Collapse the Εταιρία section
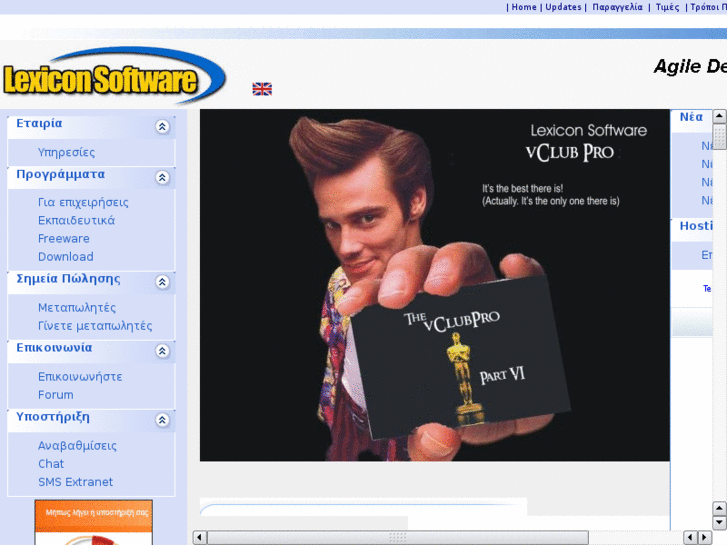This screenshot has width=727, height=545. tap(162, 127)
